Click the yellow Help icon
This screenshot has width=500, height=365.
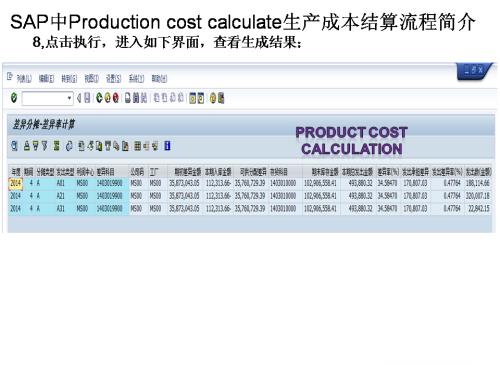213,98
